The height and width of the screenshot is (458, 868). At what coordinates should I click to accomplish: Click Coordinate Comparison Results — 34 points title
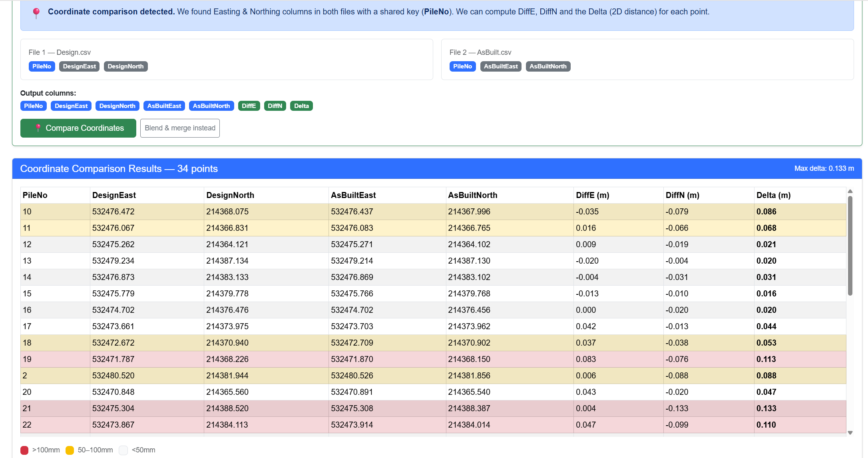coord(119,169)
